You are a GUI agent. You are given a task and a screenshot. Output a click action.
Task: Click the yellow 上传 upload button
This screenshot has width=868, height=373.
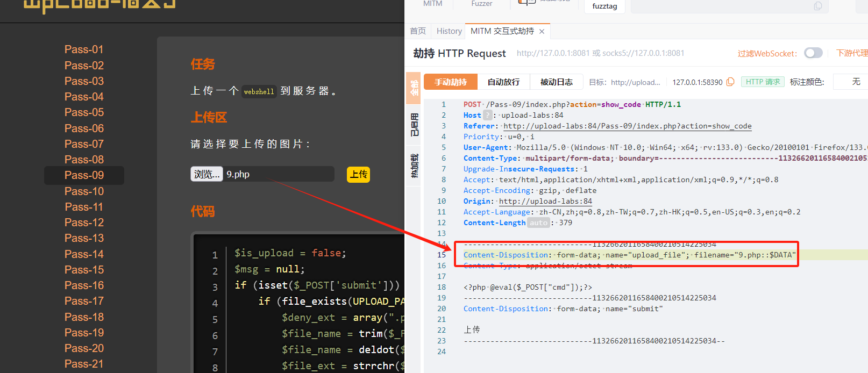[358, 174]
